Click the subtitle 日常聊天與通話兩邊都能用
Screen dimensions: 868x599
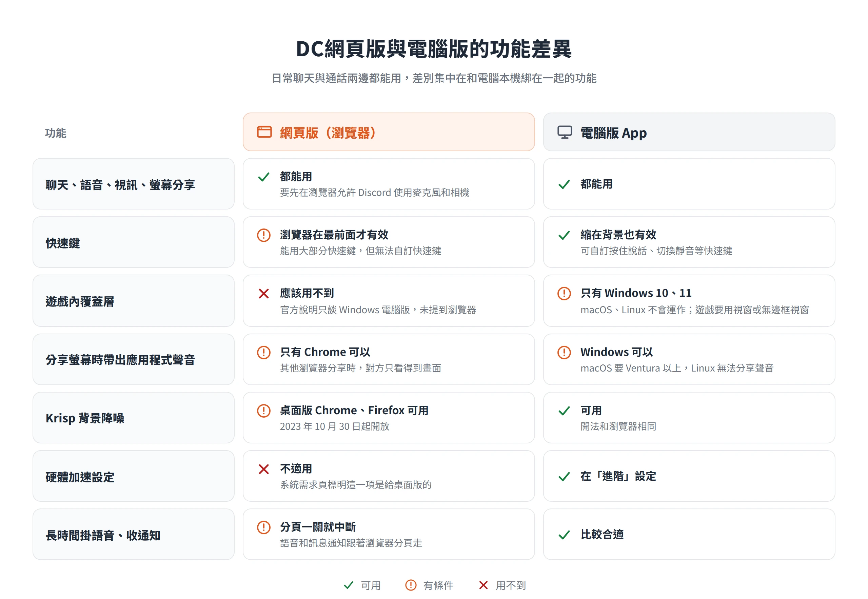336,78
